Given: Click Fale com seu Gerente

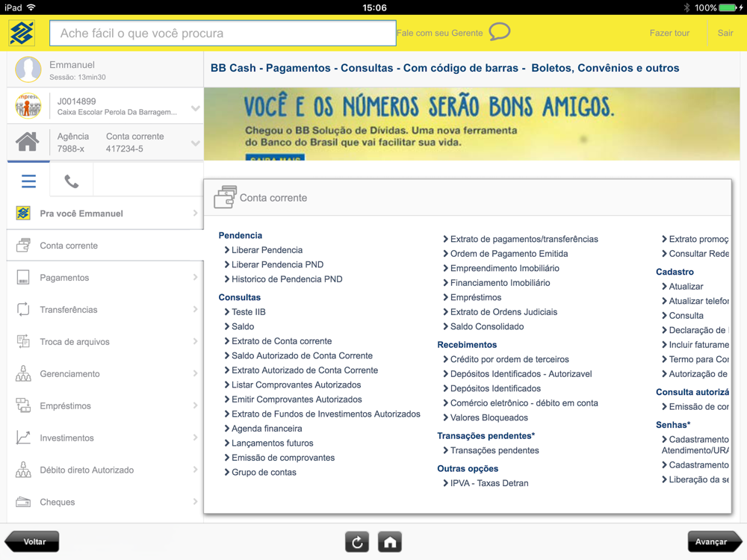Looking at the screenshot, I should tap(439, 33).
